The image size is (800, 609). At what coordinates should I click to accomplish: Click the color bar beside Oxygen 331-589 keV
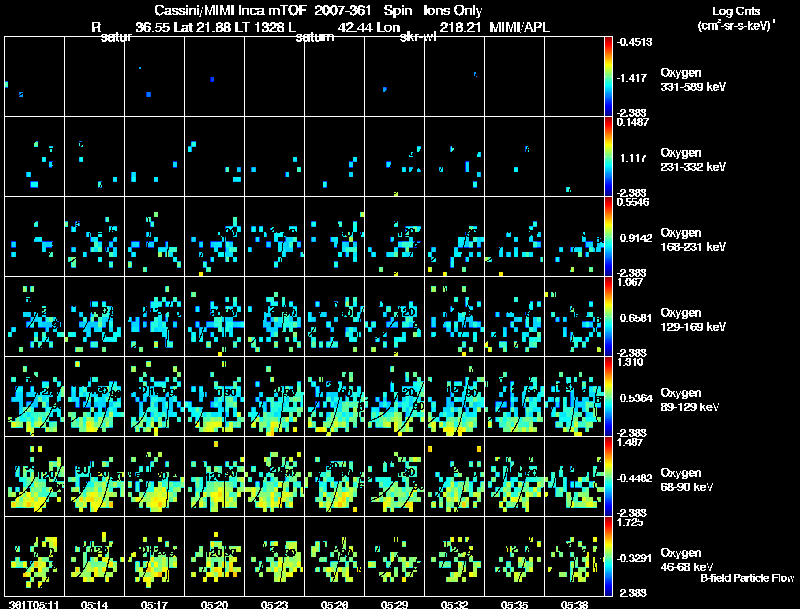tap(608, 77)
